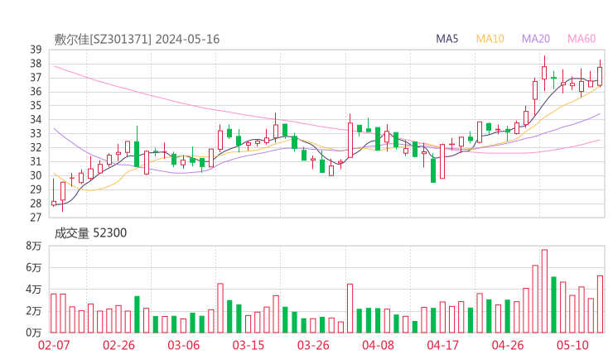Select the MA20 legend label

(x=536, y=39)
